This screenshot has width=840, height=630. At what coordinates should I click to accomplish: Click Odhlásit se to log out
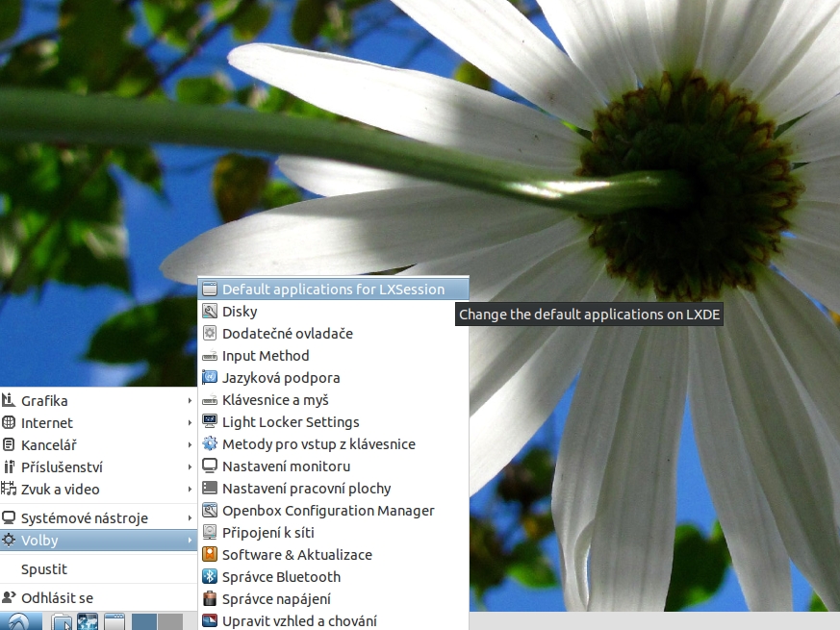pos(57,597)
